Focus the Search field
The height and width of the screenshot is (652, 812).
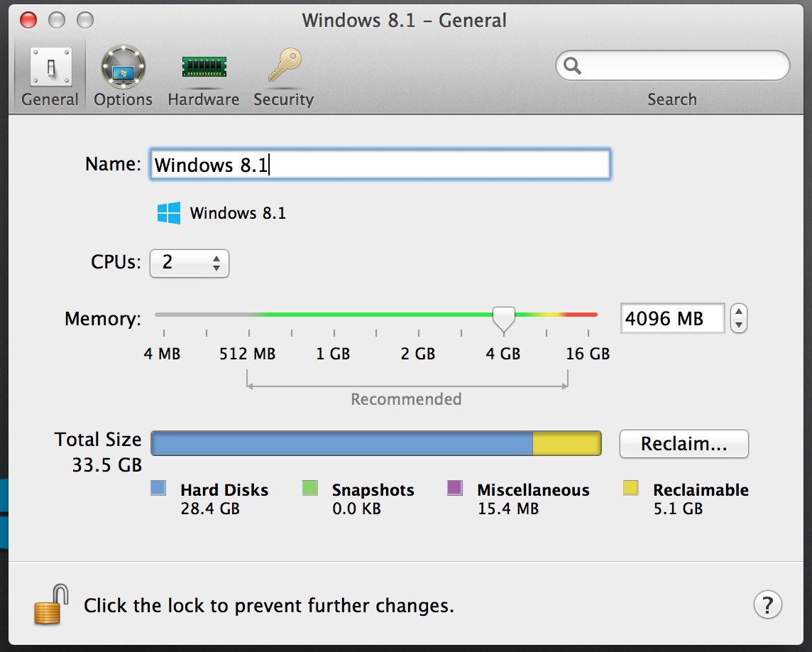coord(672,65)
